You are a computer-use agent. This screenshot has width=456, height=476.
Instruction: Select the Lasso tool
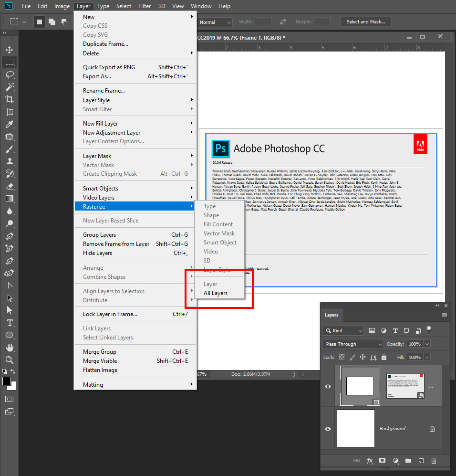coord(10,74)
